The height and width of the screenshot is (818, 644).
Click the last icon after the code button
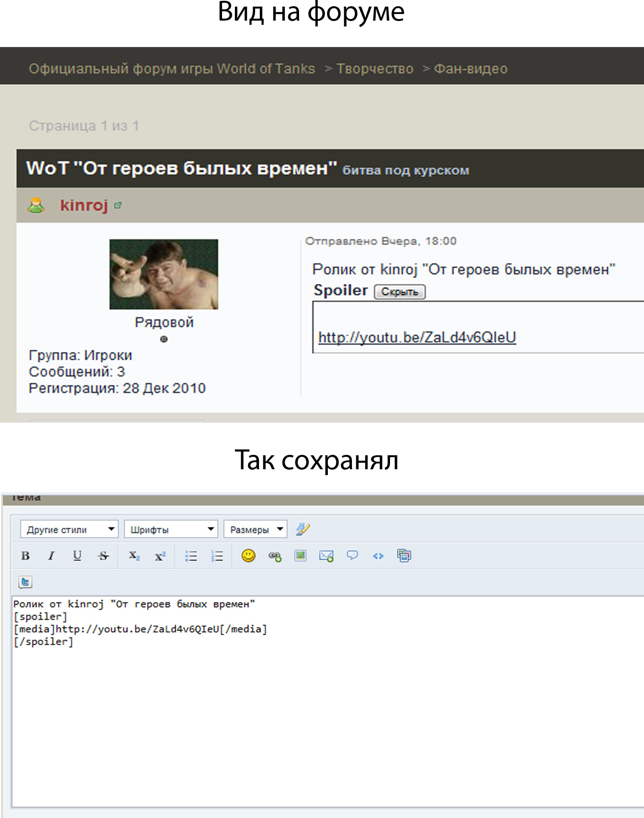click(x=404, y=556)
